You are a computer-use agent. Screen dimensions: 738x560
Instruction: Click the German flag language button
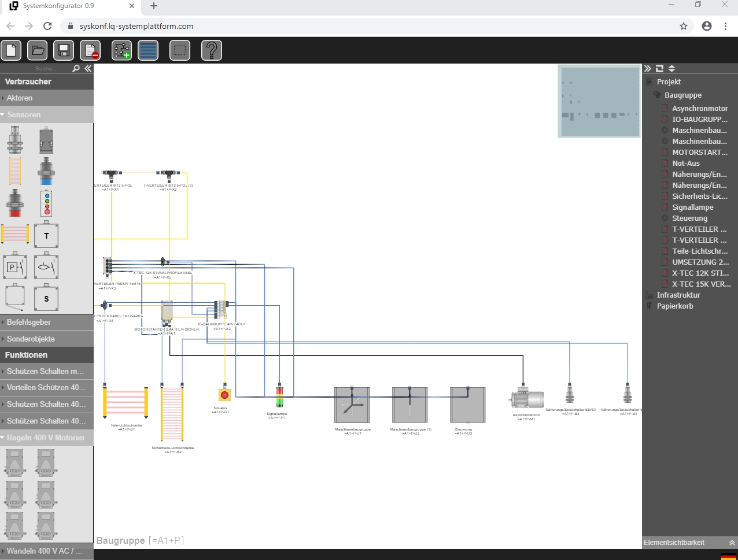[728, 555]
